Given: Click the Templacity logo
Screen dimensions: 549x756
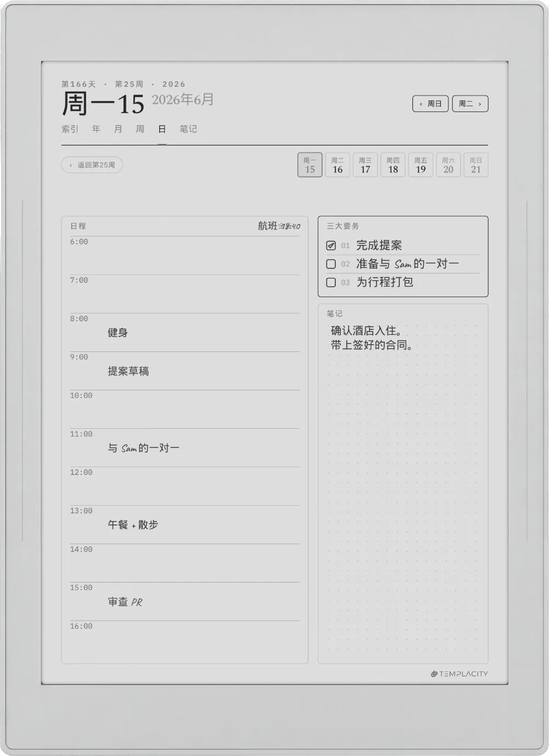Looking at the screenshot, I should [x=460, y=674].
